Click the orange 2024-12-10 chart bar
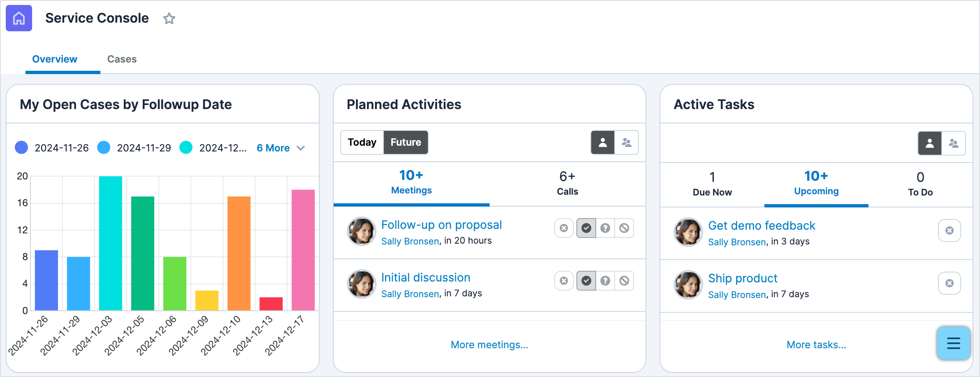Image resolution: width=980 pixels, height=377 pixels. 239,253
